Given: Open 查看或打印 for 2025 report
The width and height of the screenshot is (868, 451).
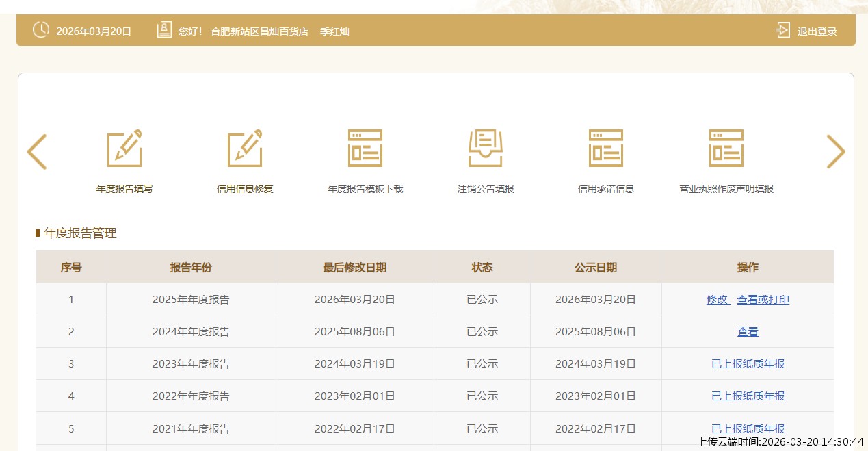Looking at the screenshot, I should (x=763, y=300).
